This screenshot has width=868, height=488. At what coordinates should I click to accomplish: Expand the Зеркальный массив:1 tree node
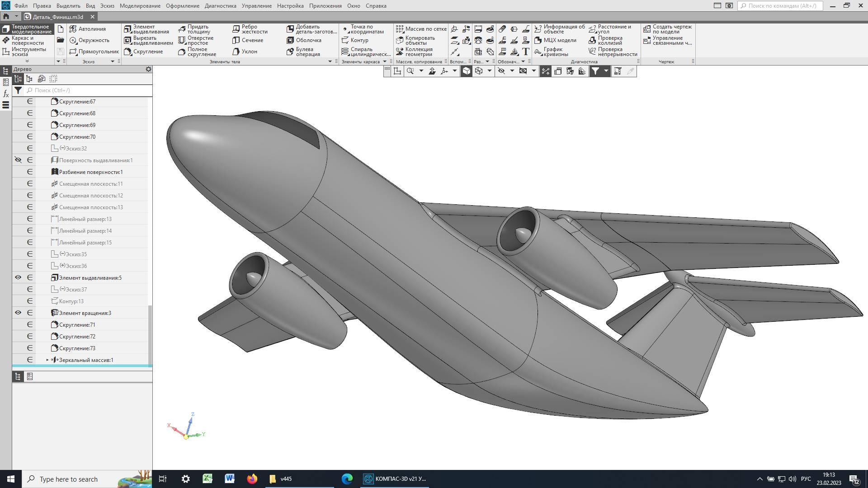coord(47,360)
